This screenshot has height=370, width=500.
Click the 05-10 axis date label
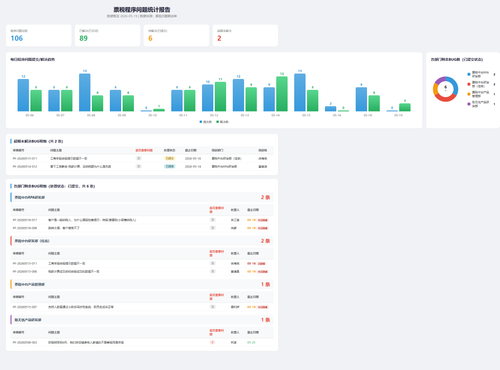152,115
